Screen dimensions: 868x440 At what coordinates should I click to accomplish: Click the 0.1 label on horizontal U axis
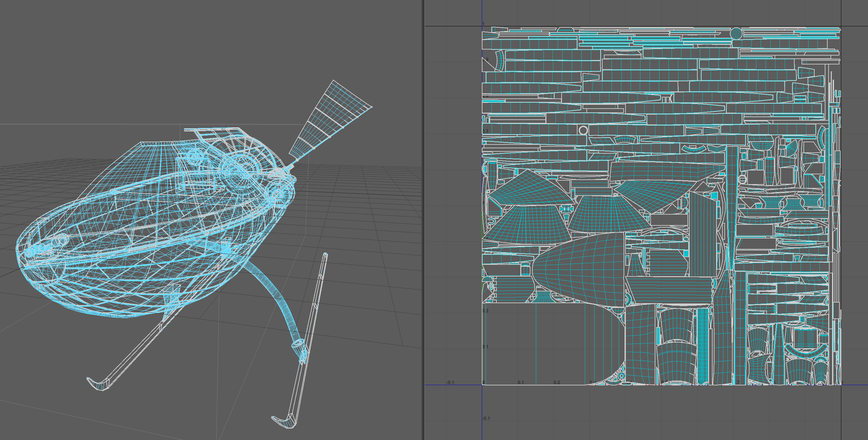pyautogui.click(x=521, y=383)
